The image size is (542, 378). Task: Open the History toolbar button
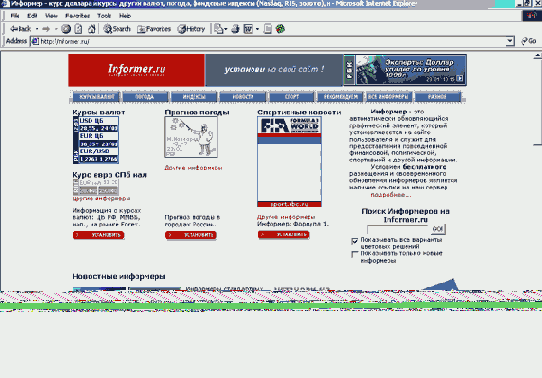pos(191,29)
